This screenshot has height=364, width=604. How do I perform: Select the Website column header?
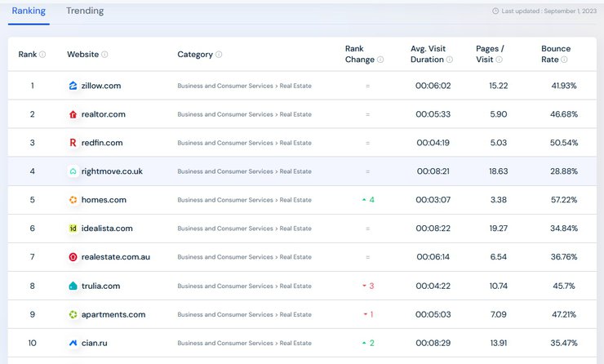click(82, 55)
